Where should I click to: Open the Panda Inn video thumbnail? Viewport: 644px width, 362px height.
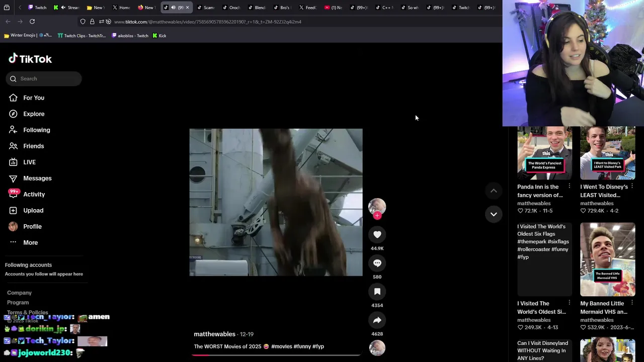544,153
